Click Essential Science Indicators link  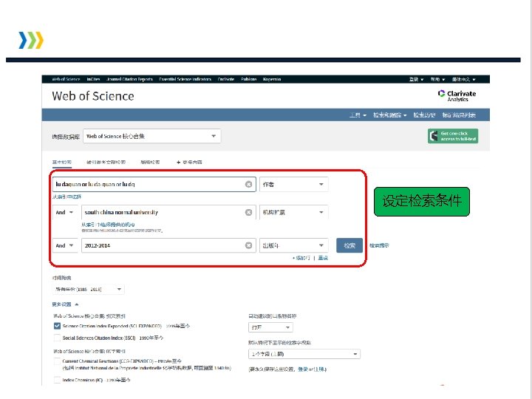pyautogui.click(x=185, y=79)
